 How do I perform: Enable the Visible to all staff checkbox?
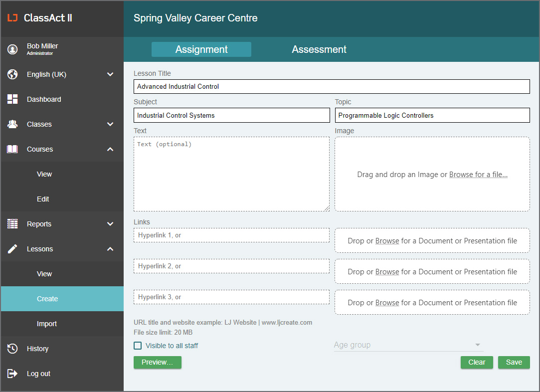coord(138,345)
